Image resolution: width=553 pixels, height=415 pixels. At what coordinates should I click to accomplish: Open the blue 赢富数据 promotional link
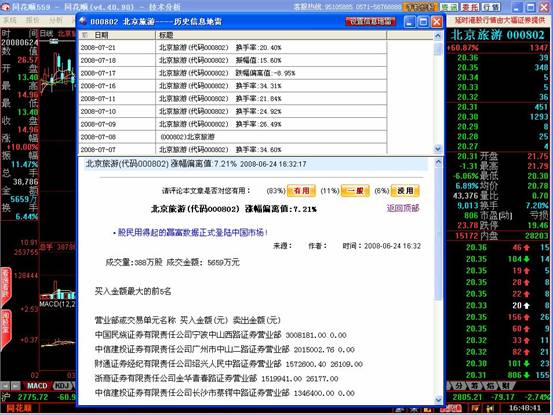tap(193, 232)
